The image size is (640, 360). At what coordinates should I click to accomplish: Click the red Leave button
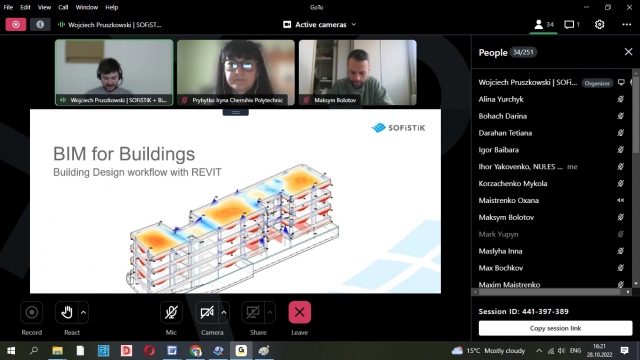pos(299,312)
